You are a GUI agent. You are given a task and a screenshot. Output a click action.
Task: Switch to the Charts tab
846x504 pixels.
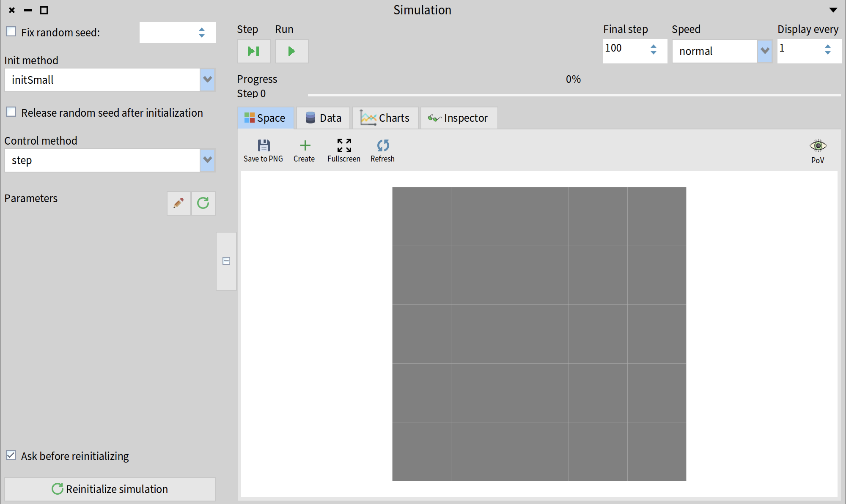click(385, 118)
